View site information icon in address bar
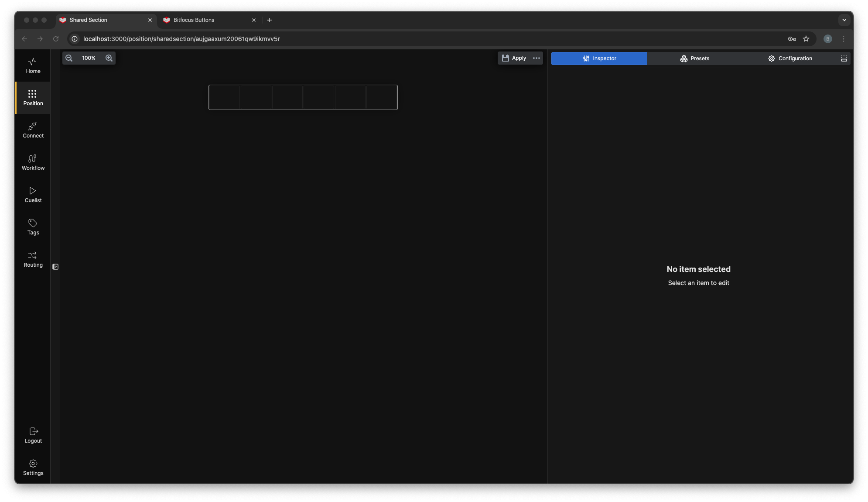The width and height of the screenshot is (868, 502). click(75, 39)
